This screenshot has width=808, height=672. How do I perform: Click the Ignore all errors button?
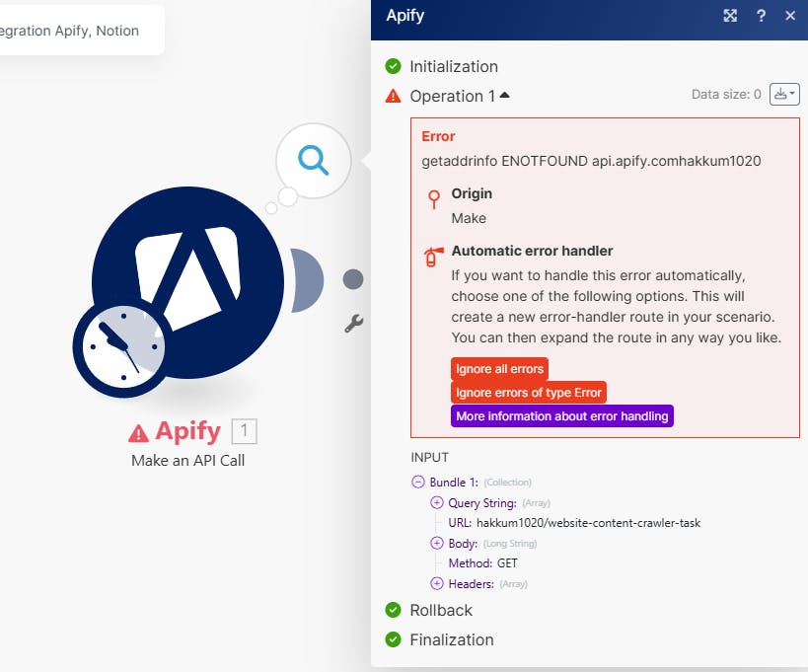point(499,369)
